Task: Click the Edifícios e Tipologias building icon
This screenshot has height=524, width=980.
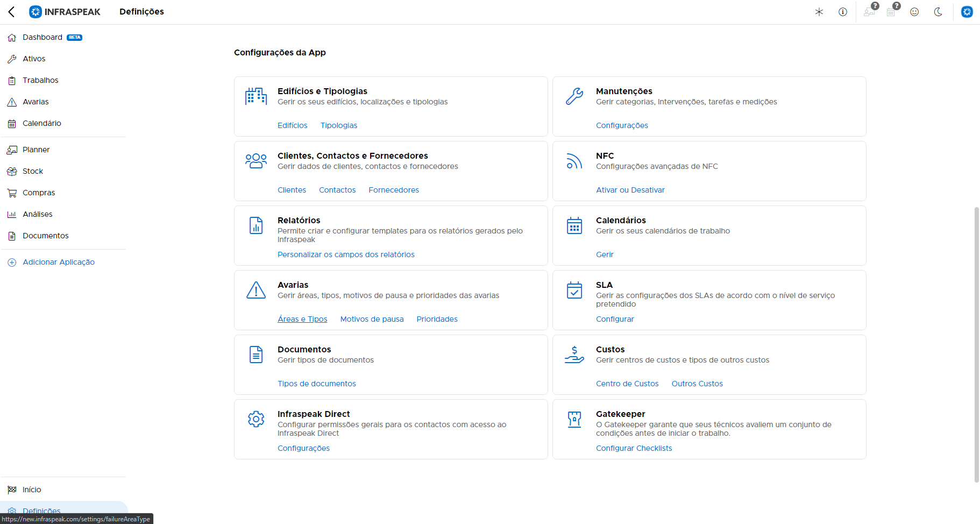Action: pos(256,96)
